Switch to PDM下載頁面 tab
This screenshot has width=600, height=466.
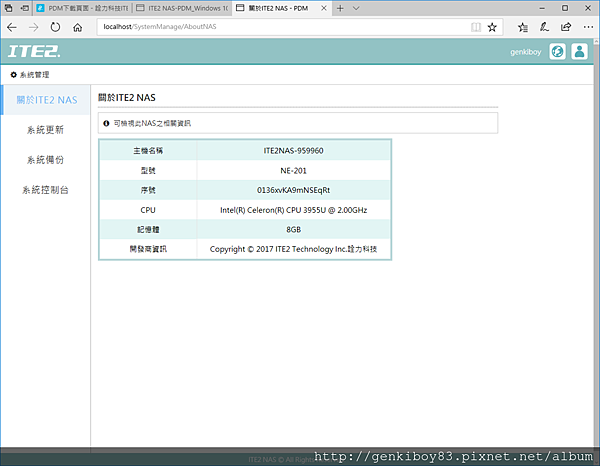click(82, 8)
